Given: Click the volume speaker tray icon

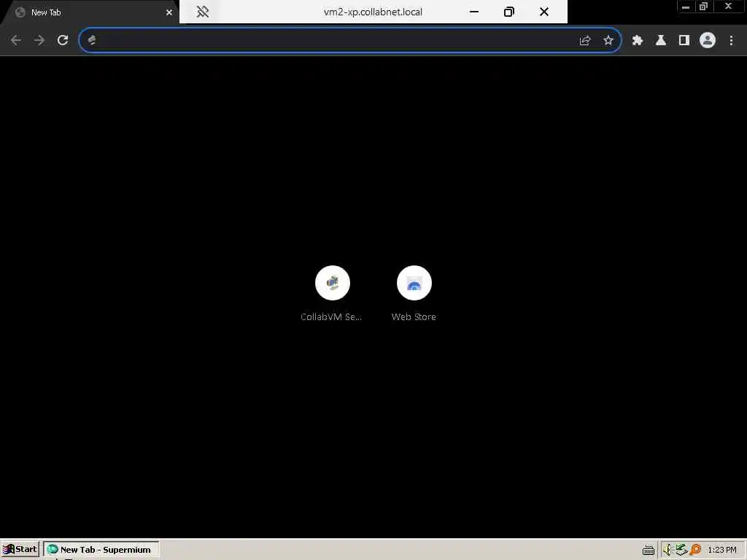Looking at the screenshot, I should [667, 550].
